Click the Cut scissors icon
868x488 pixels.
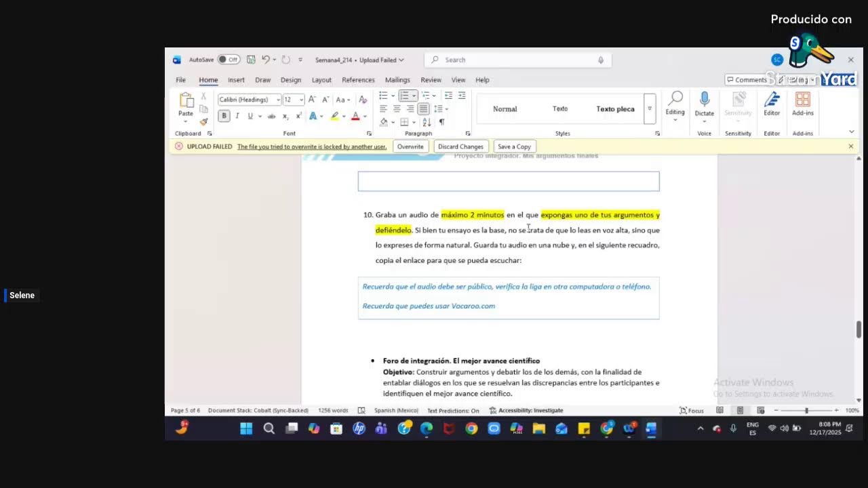[203, 97]
